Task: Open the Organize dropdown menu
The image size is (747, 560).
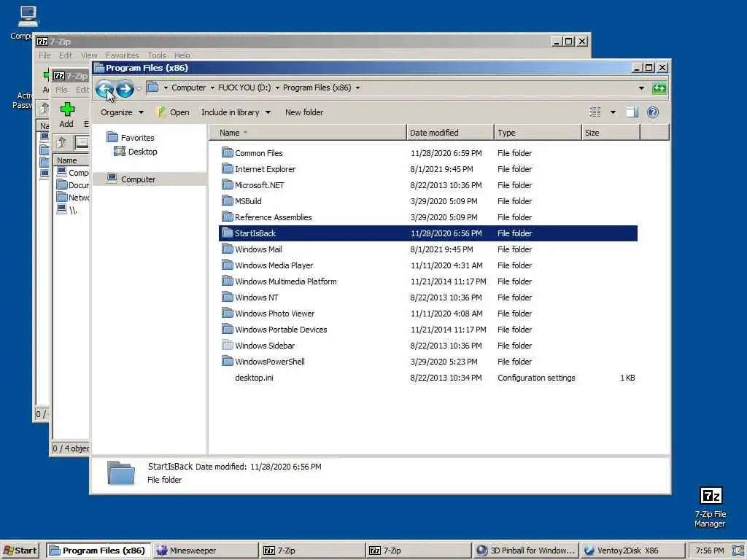Action: point(122,112)
